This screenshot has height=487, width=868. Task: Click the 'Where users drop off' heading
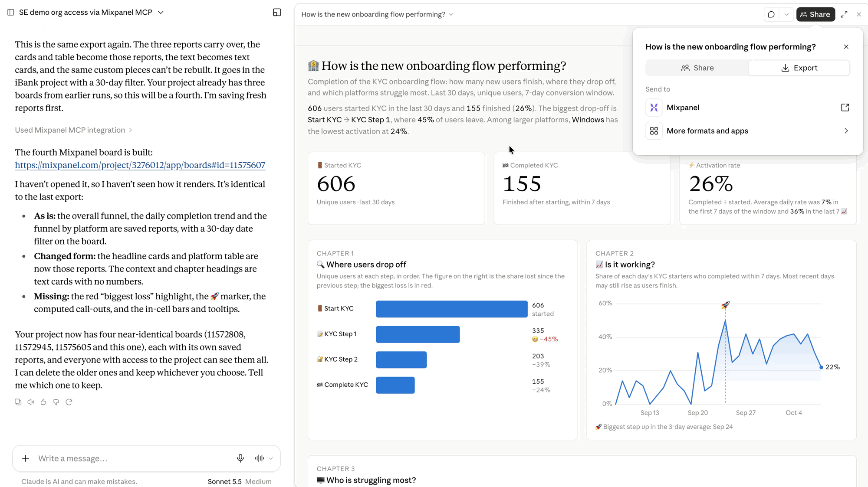pyautogui.click(x=366, y=265)
